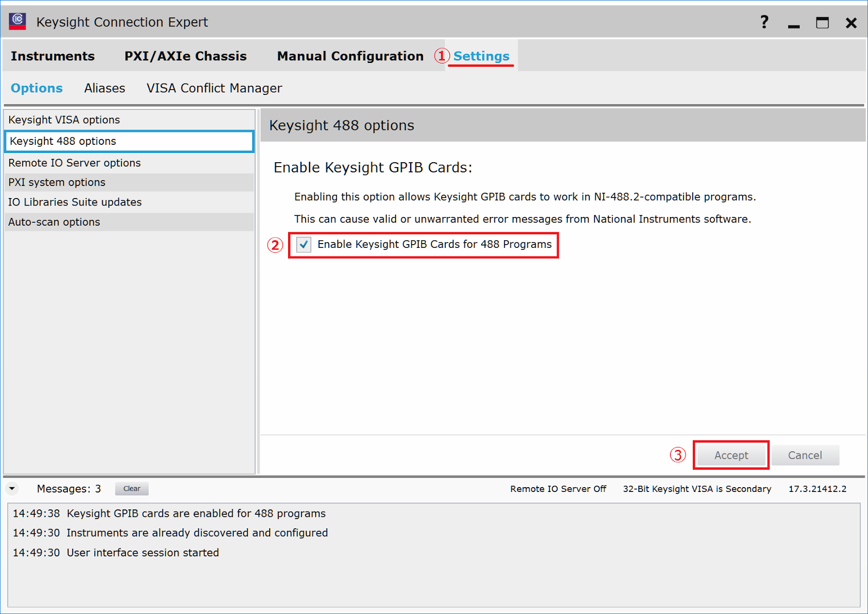Switch to the Instruments tab
This screenshot has height=614, width=868.
[x=53, y=56]
